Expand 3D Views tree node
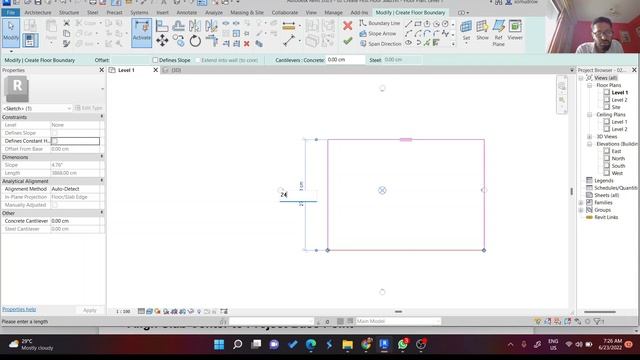This screenshot has height=360, width=640. 589,137
